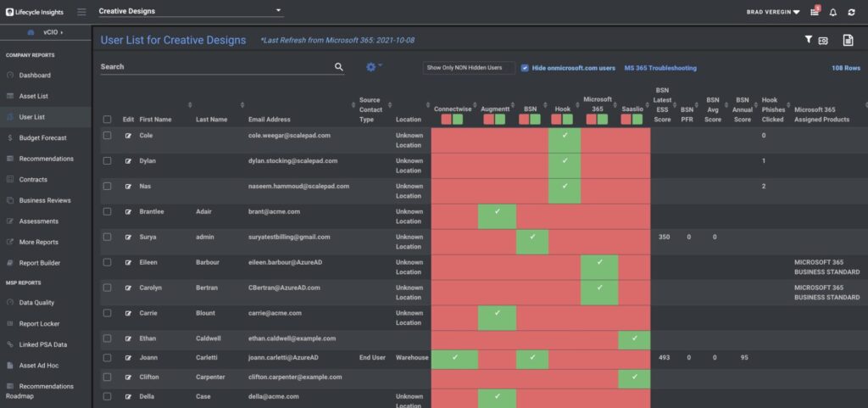The height and width of the screenshot is (408, 868).
Task: Expand the vCIO section switcher
Action: coord(46,33)
